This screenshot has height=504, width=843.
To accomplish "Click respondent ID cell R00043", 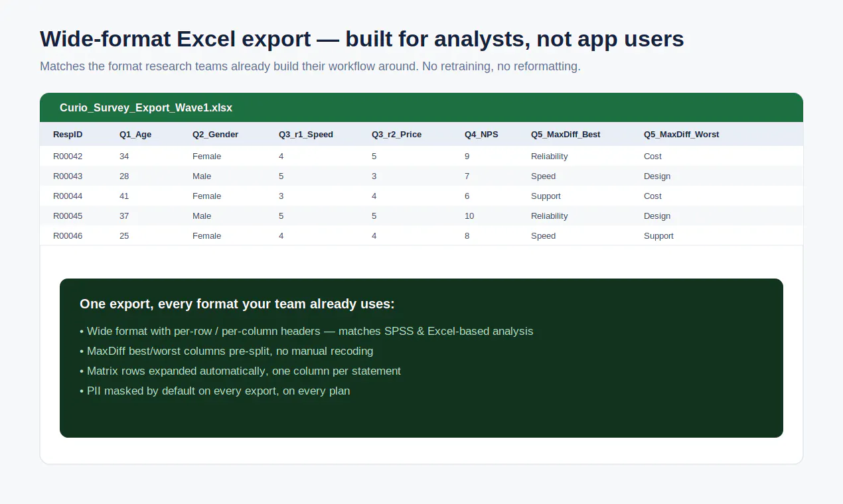I will coord(68,176).
